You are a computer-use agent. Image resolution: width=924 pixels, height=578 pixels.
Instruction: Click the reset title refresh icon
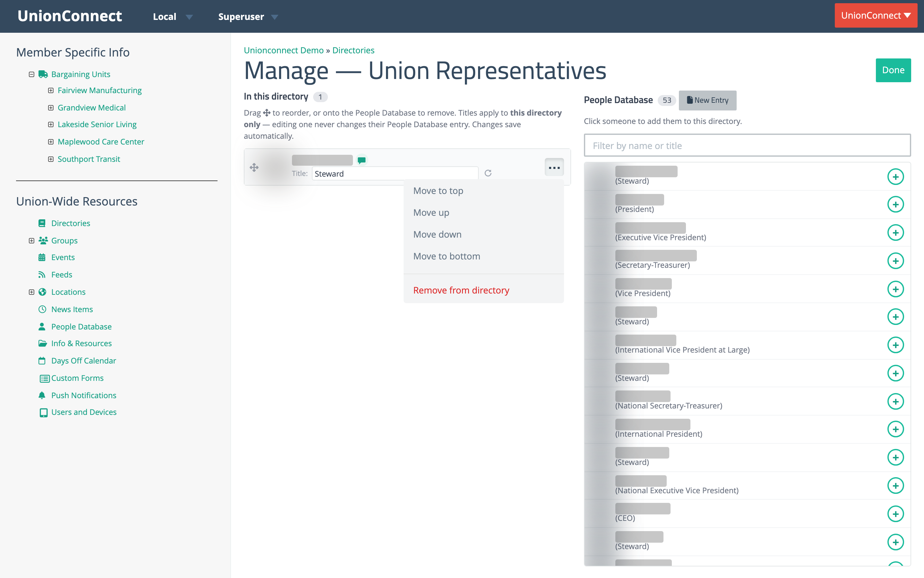[488, 173]
